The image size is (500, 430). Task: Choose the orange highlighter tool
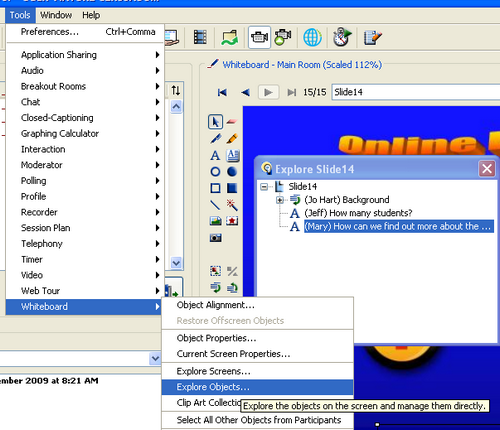tap(232, 138)
